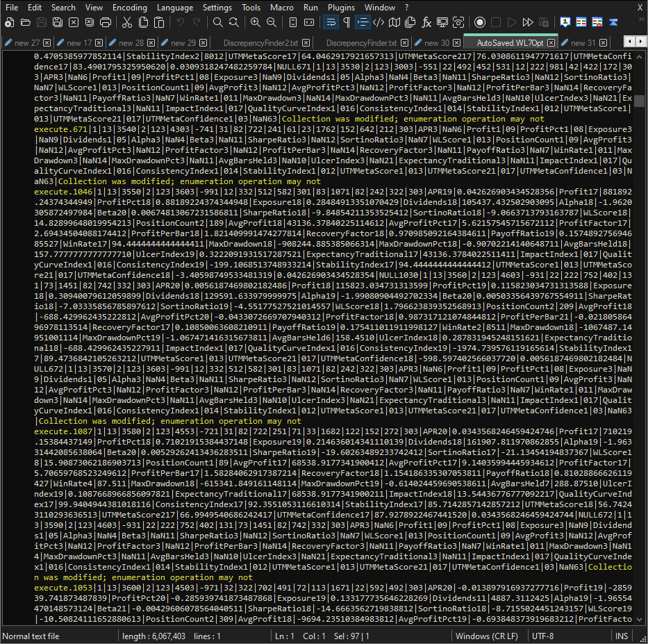Click the Cut scissors icon
The width and height of the screenshot is (648, 644).
[x=128, y=23]
